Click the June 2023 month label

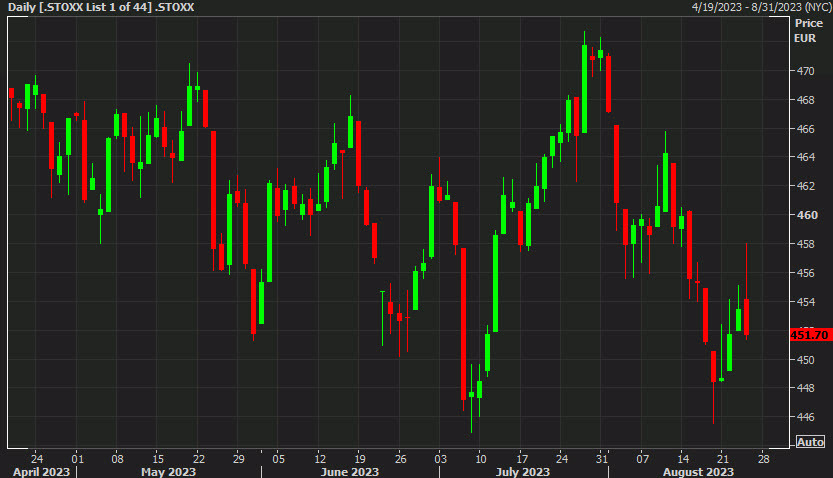[x=350, y=472]
